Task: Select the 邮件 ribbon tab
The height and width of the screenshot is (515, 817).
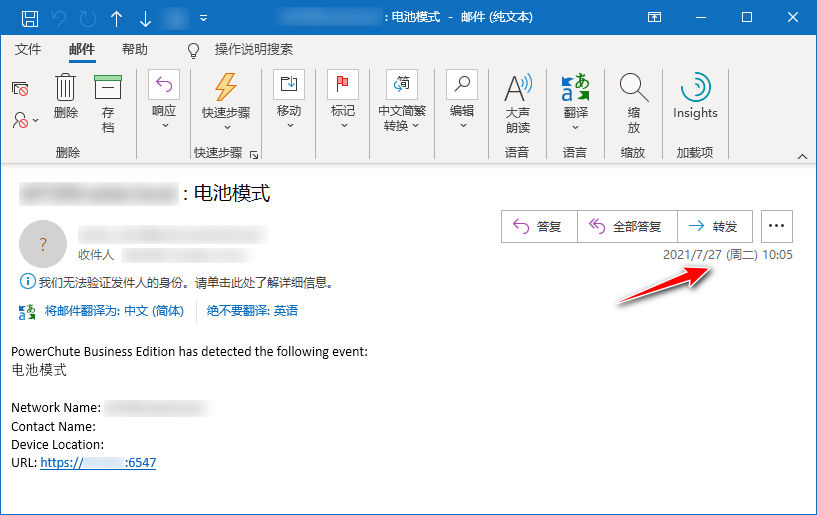Action: coord(82,49)
